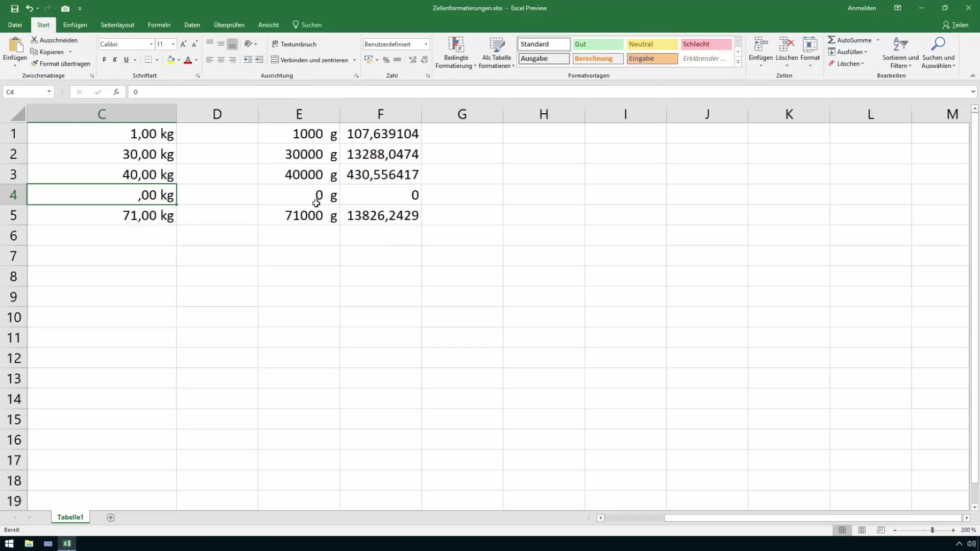Decrease font size with the small A icon
This screenshot has height=551, width=980.
pos(194,44)
